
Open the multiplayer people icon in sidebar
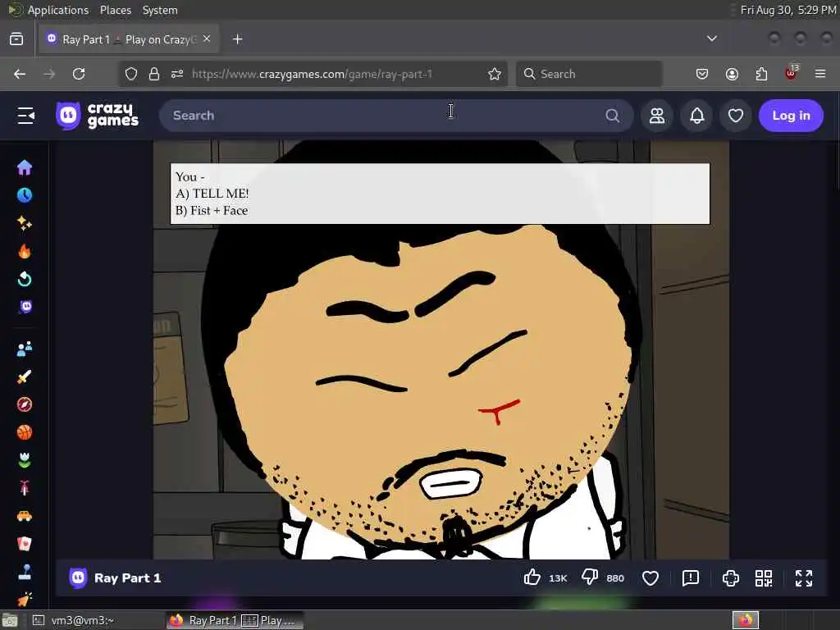click(25, 349)
